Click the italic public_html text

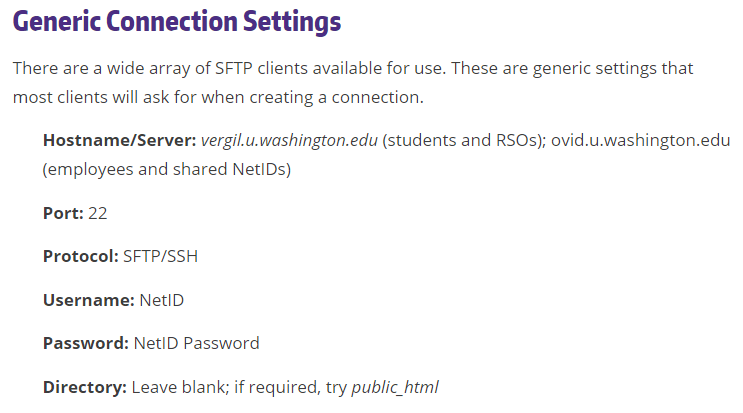tap(395, 387)
